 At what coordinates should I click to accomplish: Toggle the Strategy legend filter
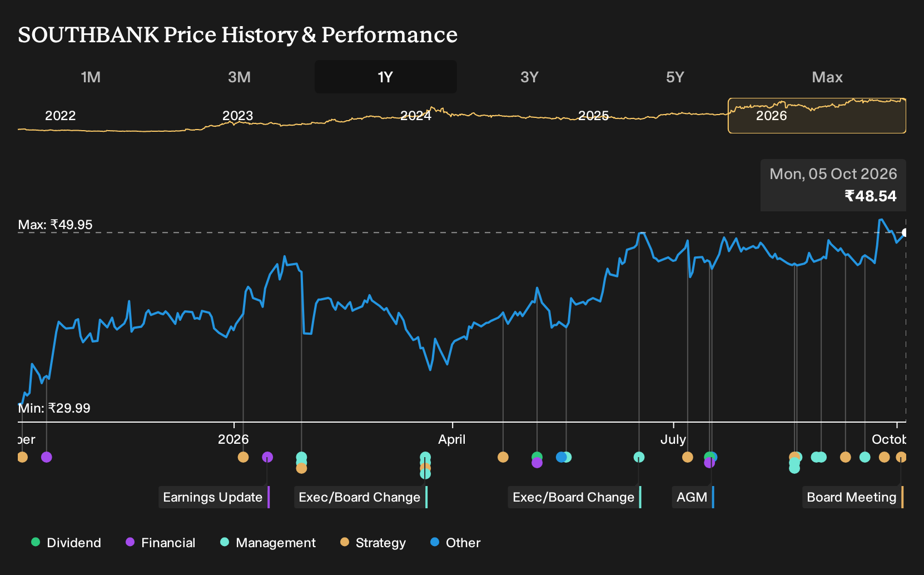point(373,543)
